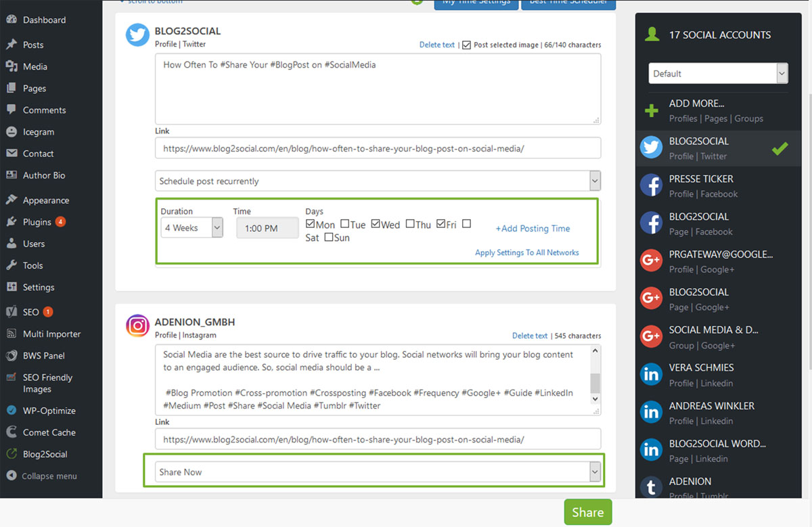
Task: Click the WP-Optimize icon
Action: coord(12,411)
